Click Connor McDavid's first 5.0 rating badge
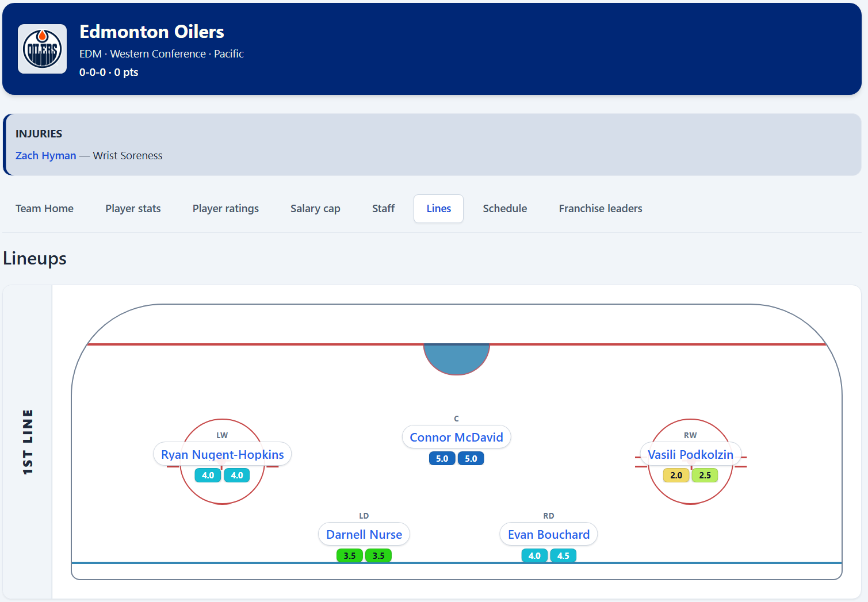 (442, 459)
